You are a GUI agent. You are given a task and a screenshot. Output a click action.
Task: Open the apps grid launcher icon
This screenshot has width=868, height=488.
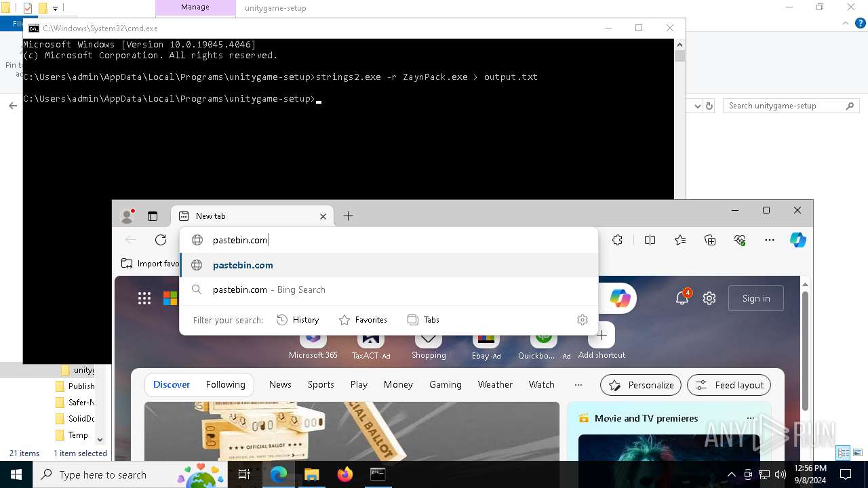tap(144, 298)
